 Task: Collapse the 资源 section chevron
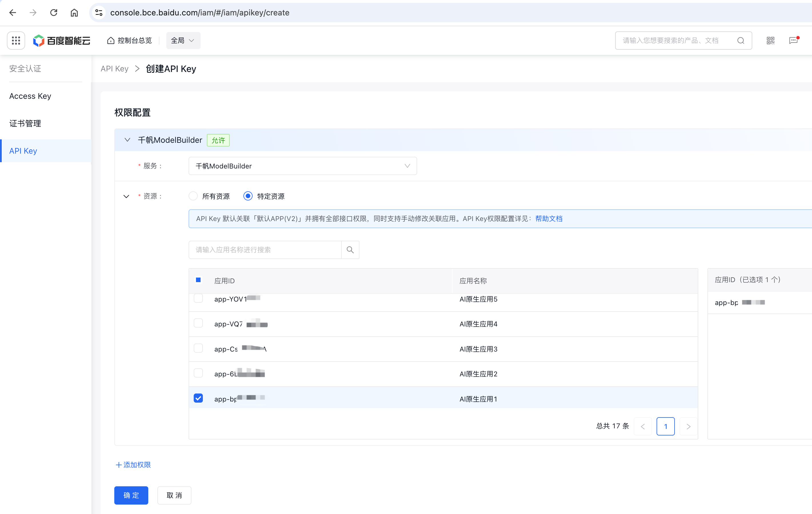click(126, 196)
